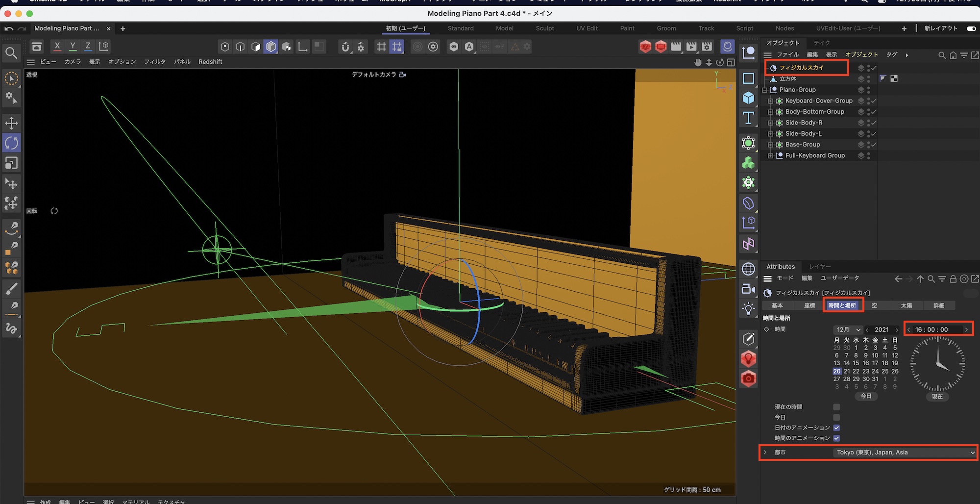Open the 12月 month dropdown
Image resolution: width=980 pixels, height=504 pixels.
pos(848,329)
